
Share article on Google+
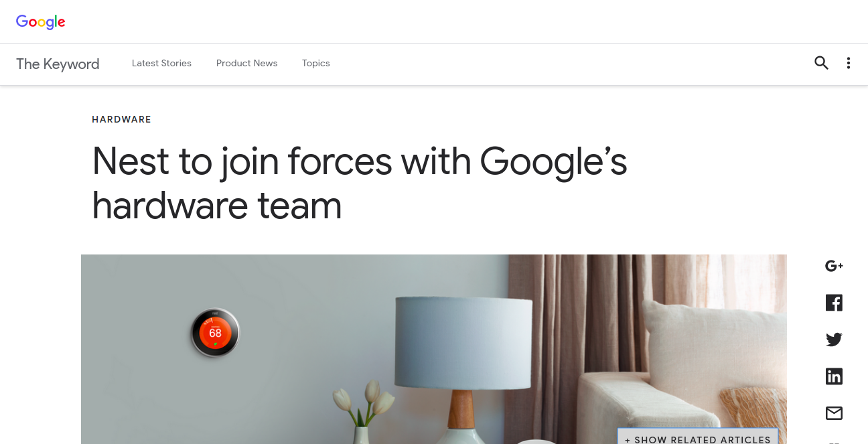click(x=834, y=266)
